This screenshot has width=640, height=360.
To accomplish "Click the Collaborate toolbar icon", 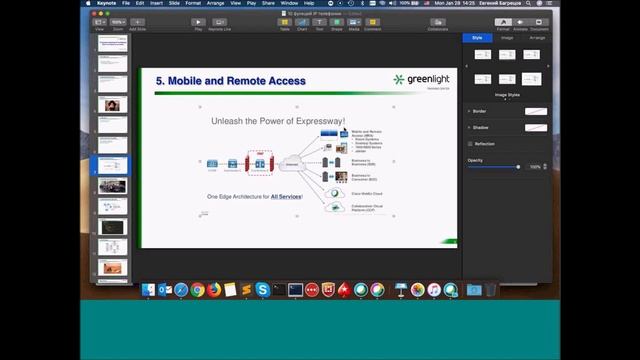I will 438,22.
